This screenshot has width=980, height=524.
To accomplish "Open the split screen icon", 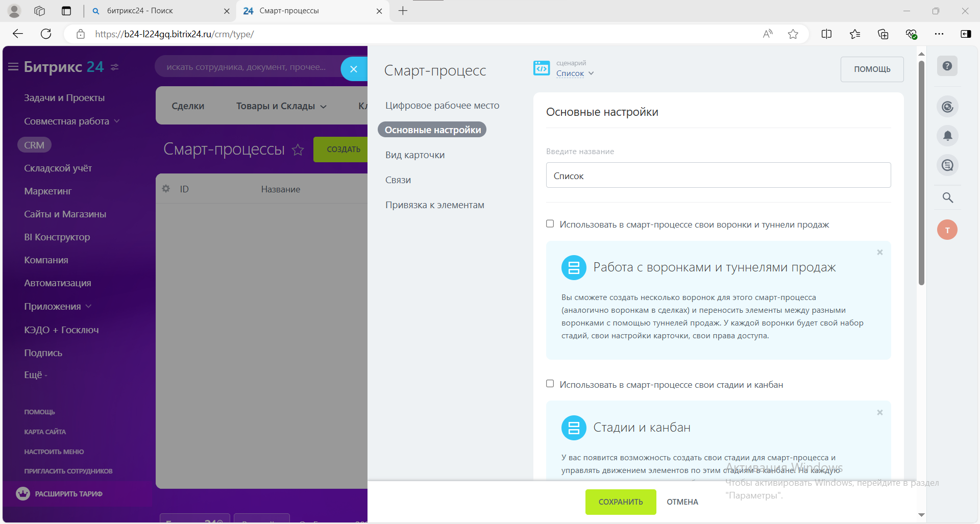I will pos(827,34).
